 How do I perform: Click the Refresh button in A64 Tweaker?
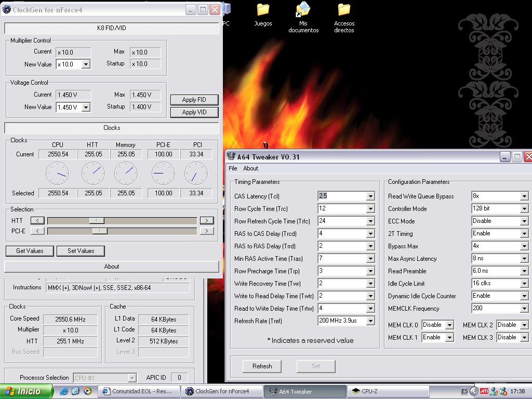262,366
